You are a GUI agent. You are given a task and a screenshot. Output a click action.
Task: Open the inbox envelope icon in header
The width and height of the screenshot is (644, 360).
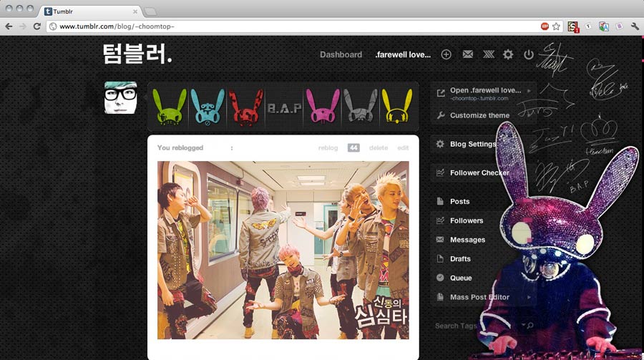point(467,54)
